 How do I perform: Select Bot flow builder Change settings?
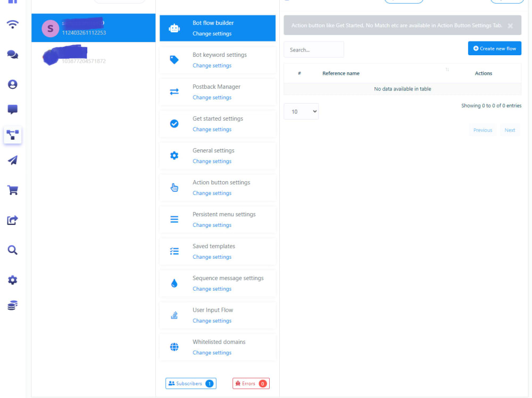(212, 33)
